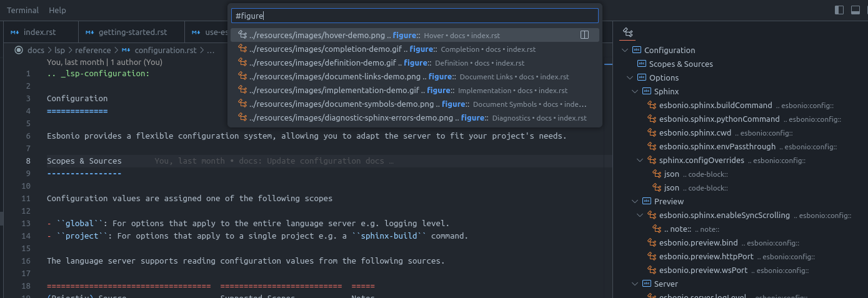Switch to the getting-started.rst tab
This screenshot has width=868, height=298.
(x=132, y=32)
